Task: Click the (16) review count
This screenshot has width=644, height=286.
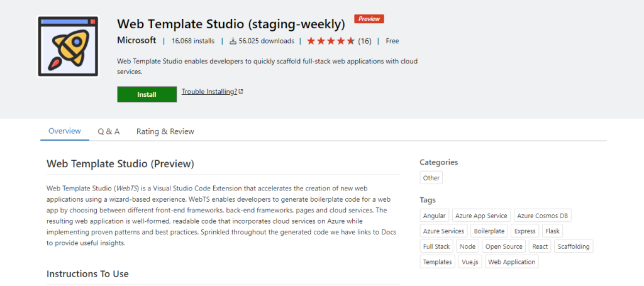Action: [365, 41]
